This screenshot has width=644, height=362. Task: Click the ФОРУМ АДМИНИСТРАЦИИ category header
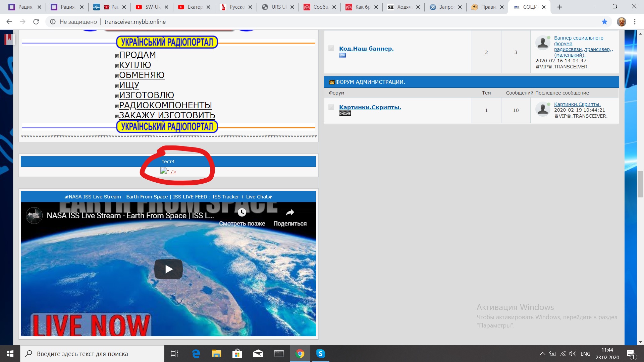coord(471,82)
